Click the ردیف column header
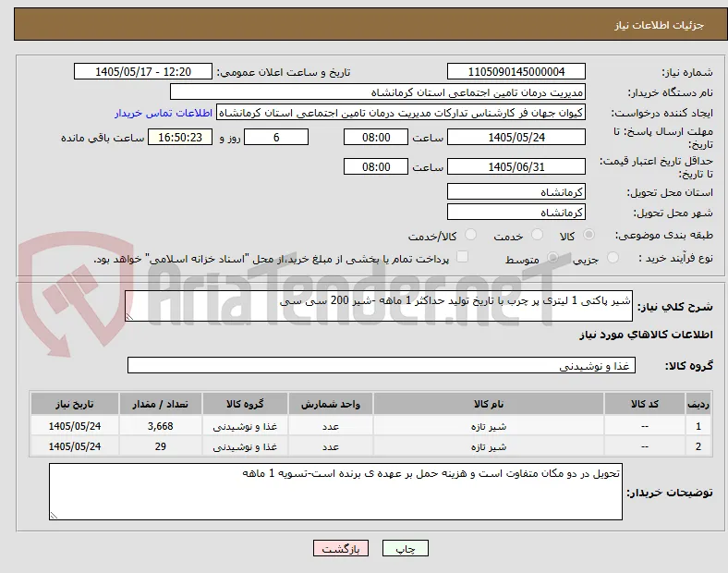Viewport: 728px width, 573px height. [698, 404]
